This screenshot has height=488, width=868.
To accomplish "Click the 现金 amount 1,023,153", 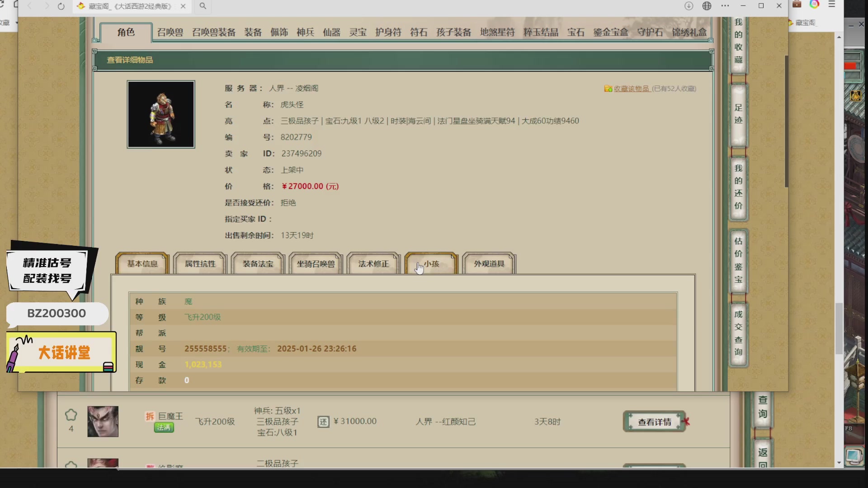I will [x=203, y=365].
